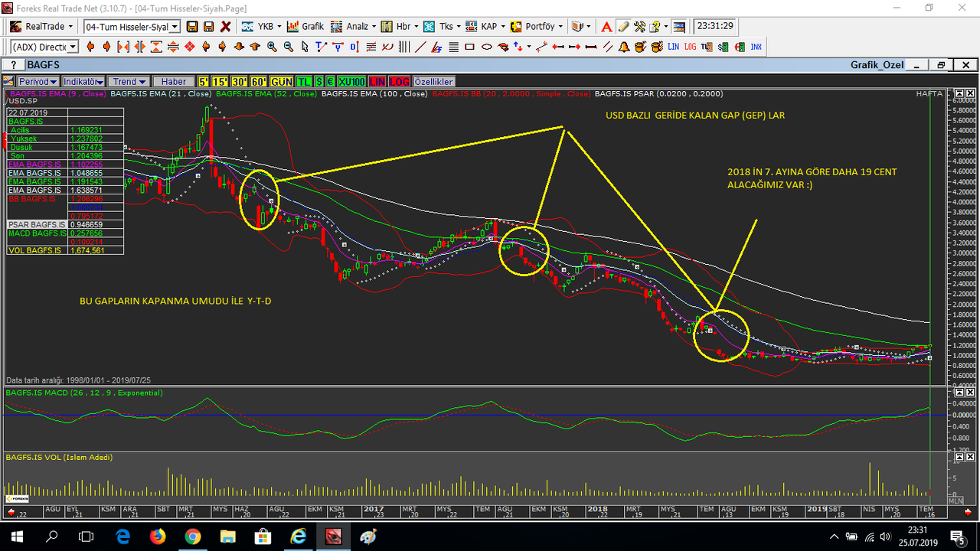The height and width of the screenshot is (551, 980).
Task: Click the 22.07.2019 date cell
Action: point(37,112)
